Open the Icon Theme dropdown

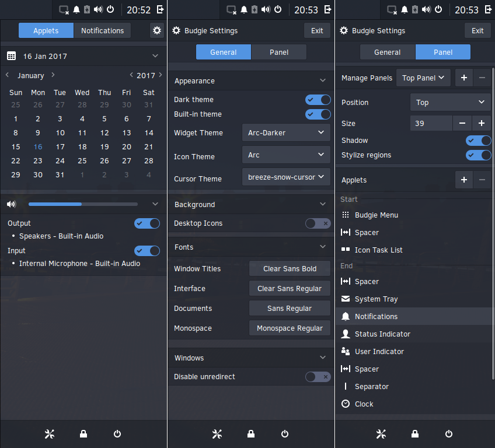[x=286, y=155]
